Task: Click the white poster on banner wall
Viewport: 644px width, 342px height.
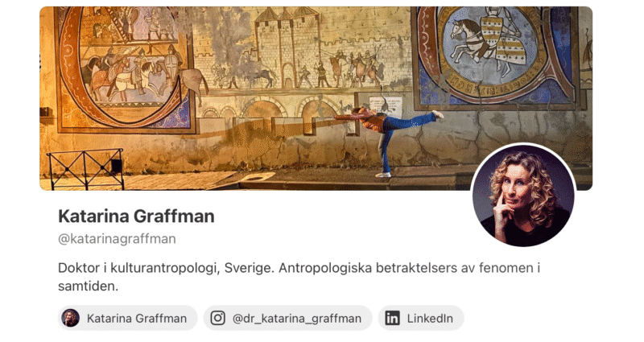Action: pos(386,107)
